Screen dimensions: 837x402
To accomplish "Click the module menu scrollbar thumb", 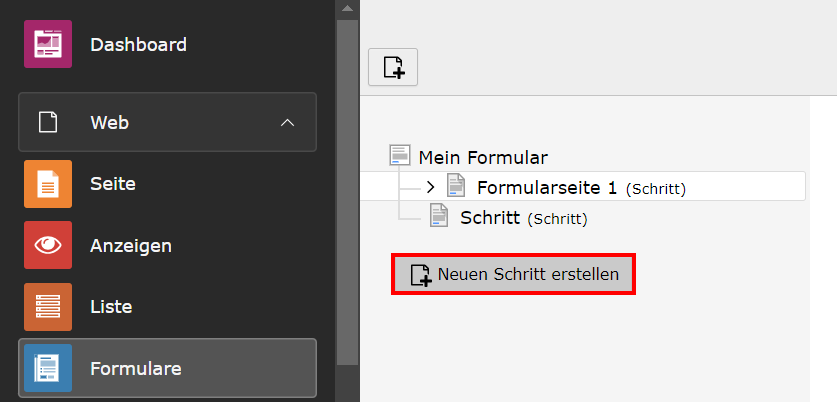I will coord(348,192).
